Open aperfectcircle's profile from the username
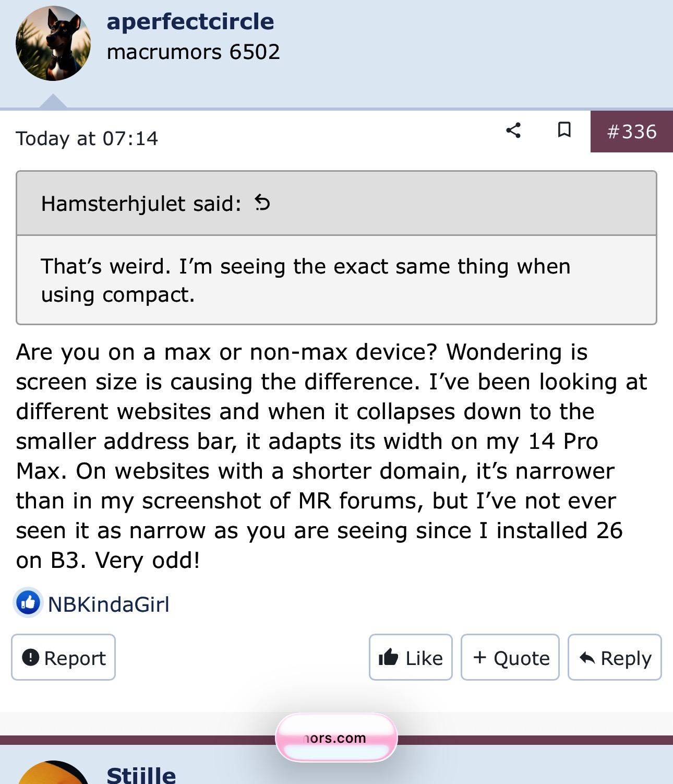The height and width of the screenshot is (784, 673). [x=190, y=22]
